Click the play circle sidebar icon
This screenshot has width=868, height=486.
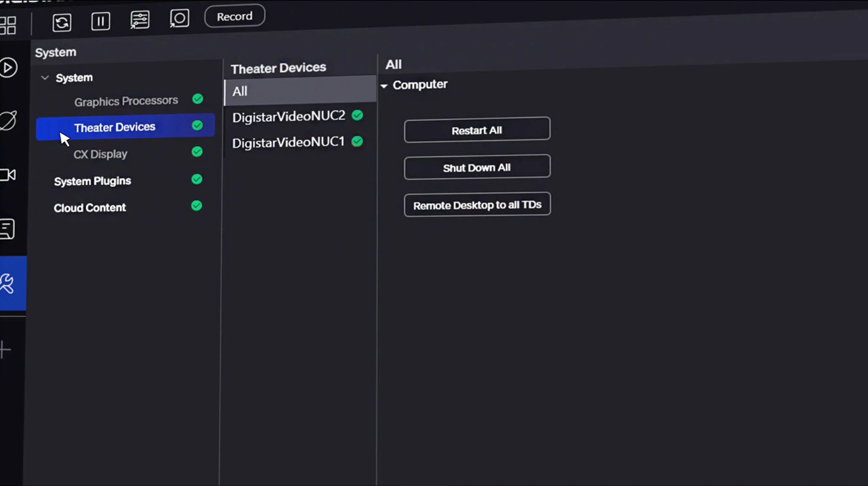pos(8,68)
